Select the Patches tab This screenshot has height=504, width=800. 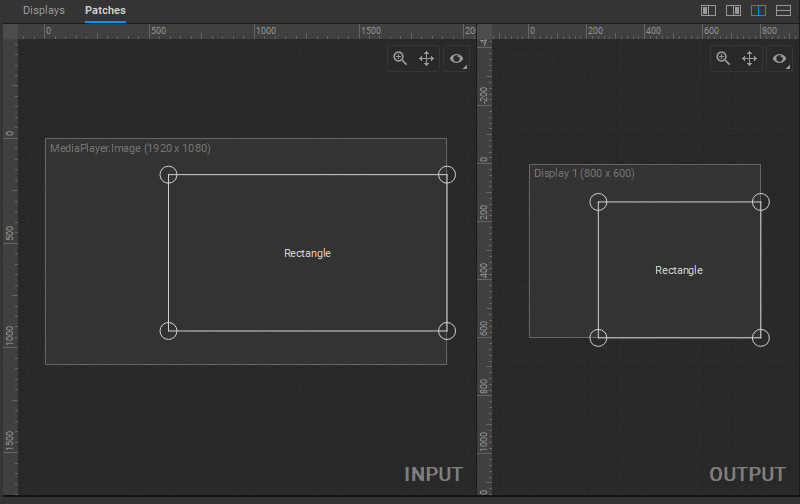pyautogui.click(x=105, y=10)
